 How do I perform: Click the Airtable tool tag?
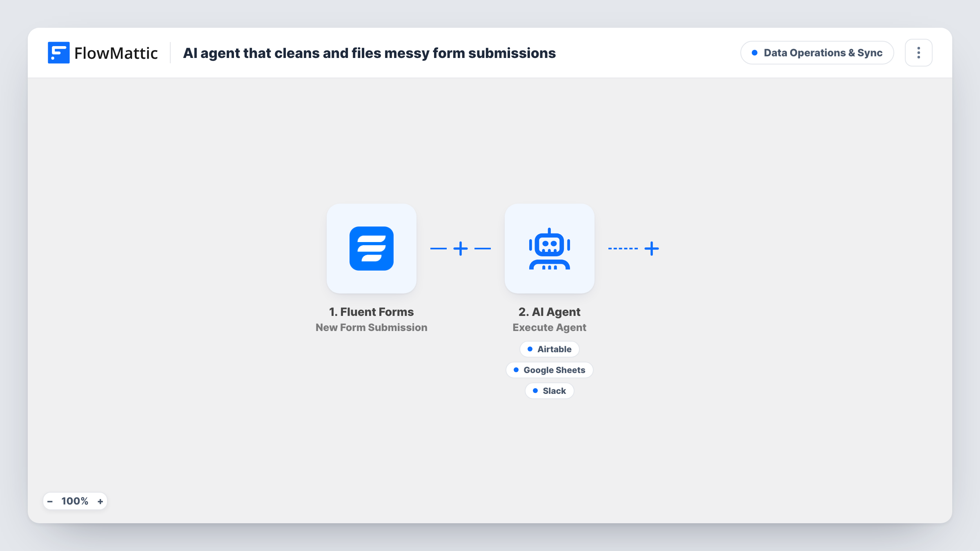click(549, 349)
